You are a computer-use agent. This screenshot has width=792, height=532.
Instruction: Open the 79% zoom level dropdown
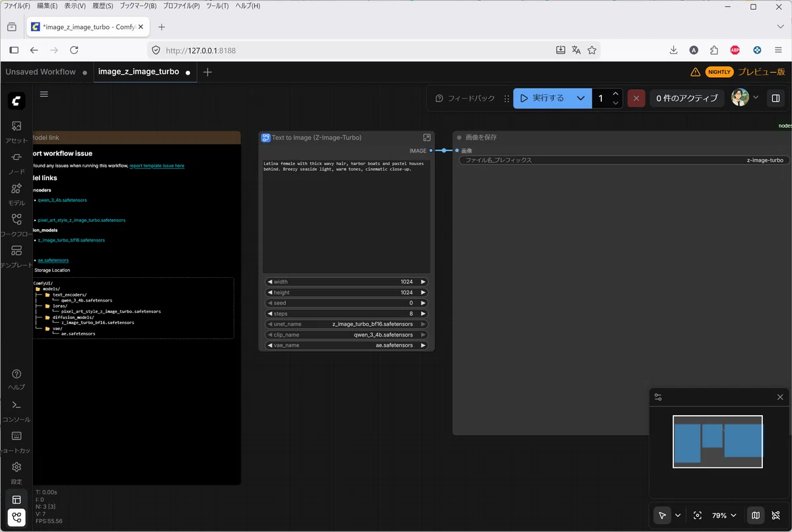(724, 515)
